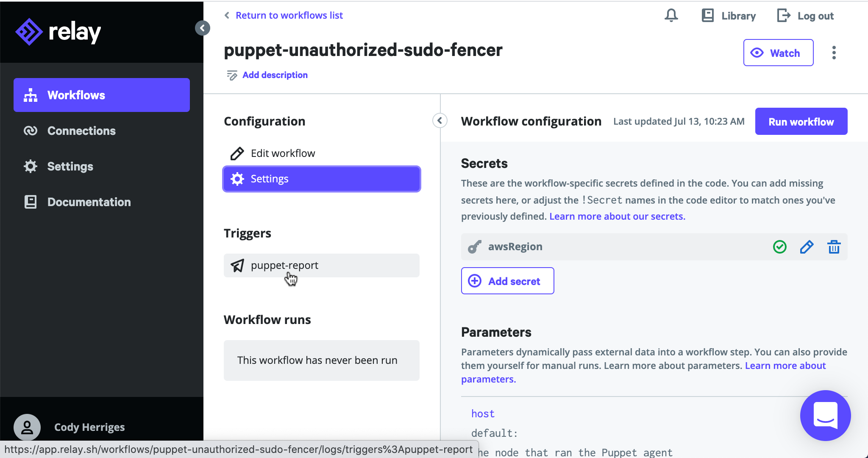Click the edit workflow pencil icon

(237, 153)
